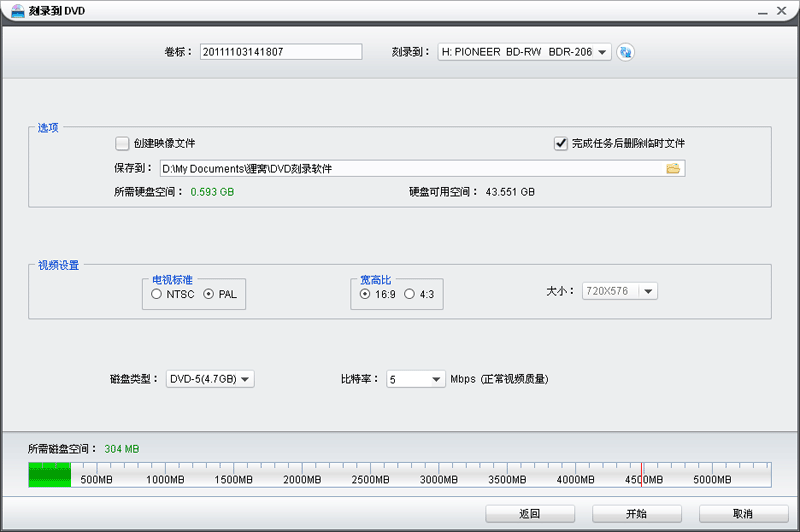The width and height of the screenshot is (800, 532).
Task: Choose the 4:3 aspect ratio
Action: pyautogui.click(x=409, y=294)
